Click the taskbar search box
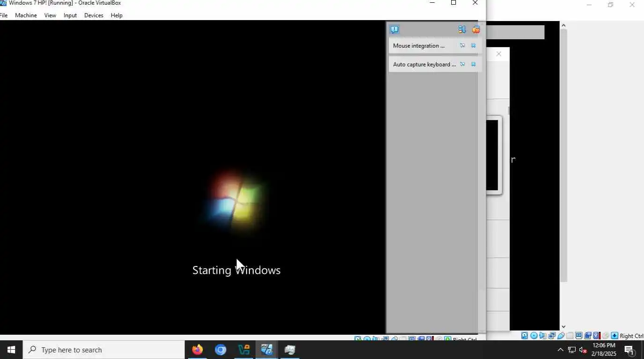The width and height of the screenshot is (644, 359). click(x=104, y=350)
